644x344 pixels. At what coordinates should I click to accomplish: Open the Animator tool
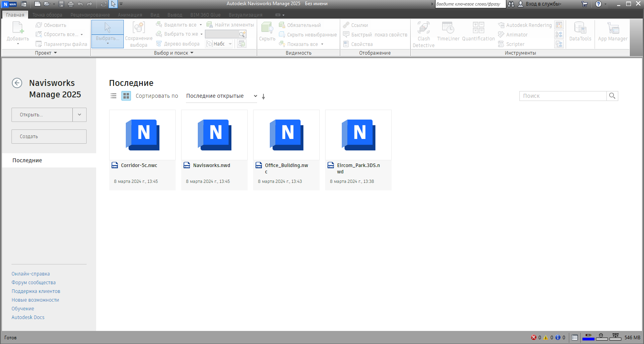[x=513, y=34]
